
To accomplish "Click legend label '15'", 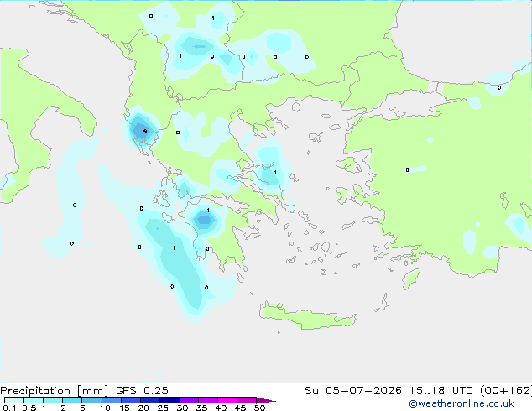I will pos(124,408).
